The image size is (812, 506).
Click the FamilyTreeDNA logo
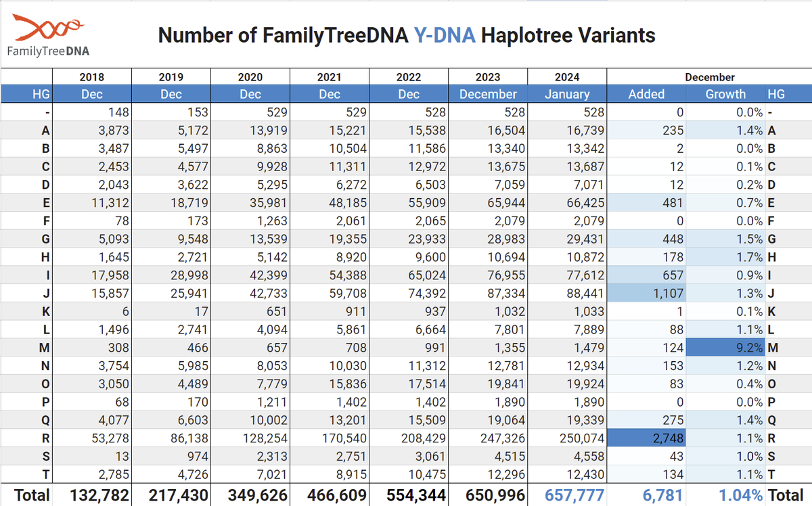tap(47, 37)
